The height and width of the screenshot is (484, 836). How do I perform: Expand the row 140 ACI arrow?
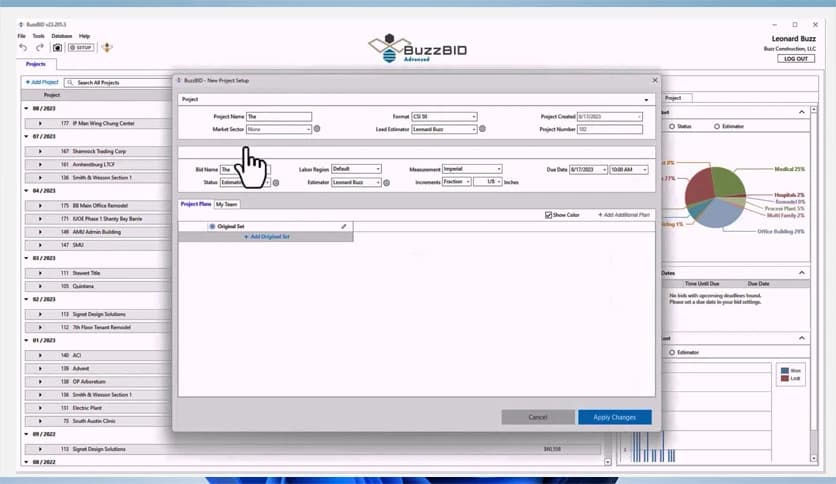pyautogui.click(x=40, y=356)
